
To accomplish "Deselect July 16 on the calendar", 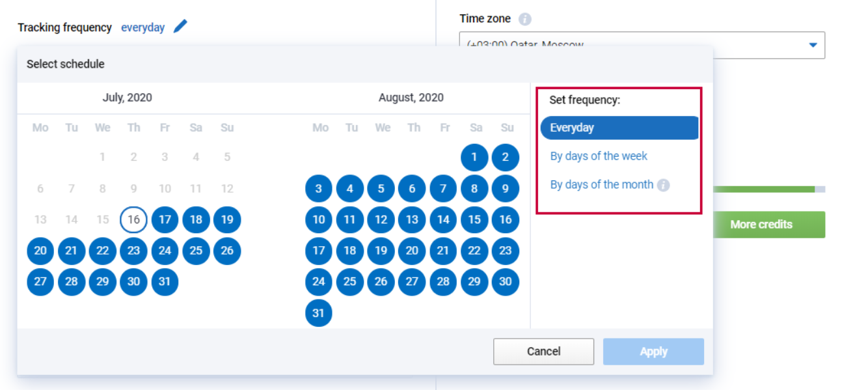I will click(133, 219).
